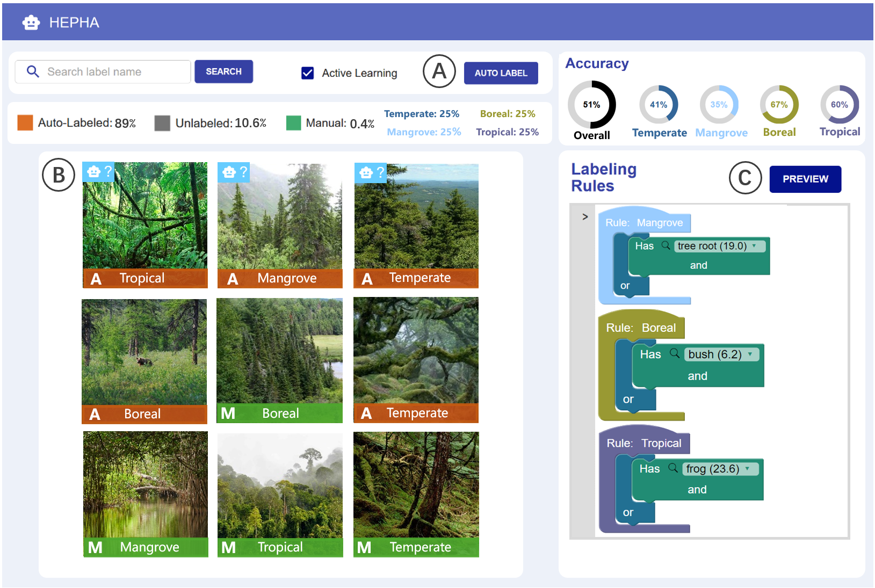The width and height of the screenshot is (875, 588).
Task: Click search icon next to frog
Action: point(672,468)
